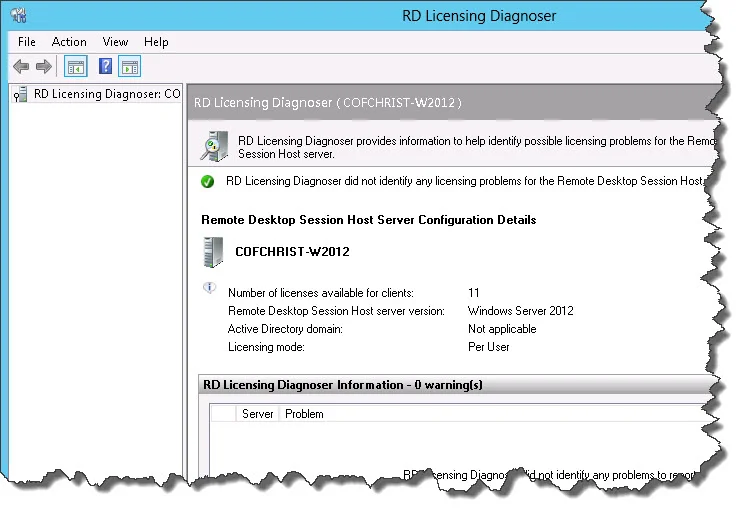747x514 pixels.
Task: Click the Server column header
Action: point(257,414)
